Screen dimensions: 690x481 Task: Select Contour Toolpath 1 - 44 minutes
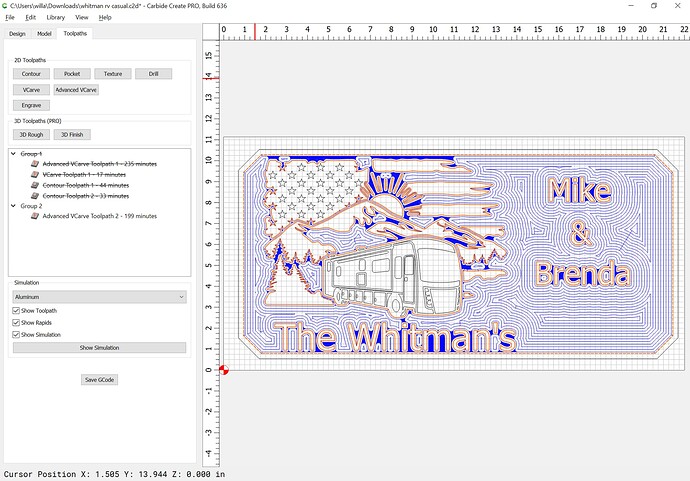(86, 185)
